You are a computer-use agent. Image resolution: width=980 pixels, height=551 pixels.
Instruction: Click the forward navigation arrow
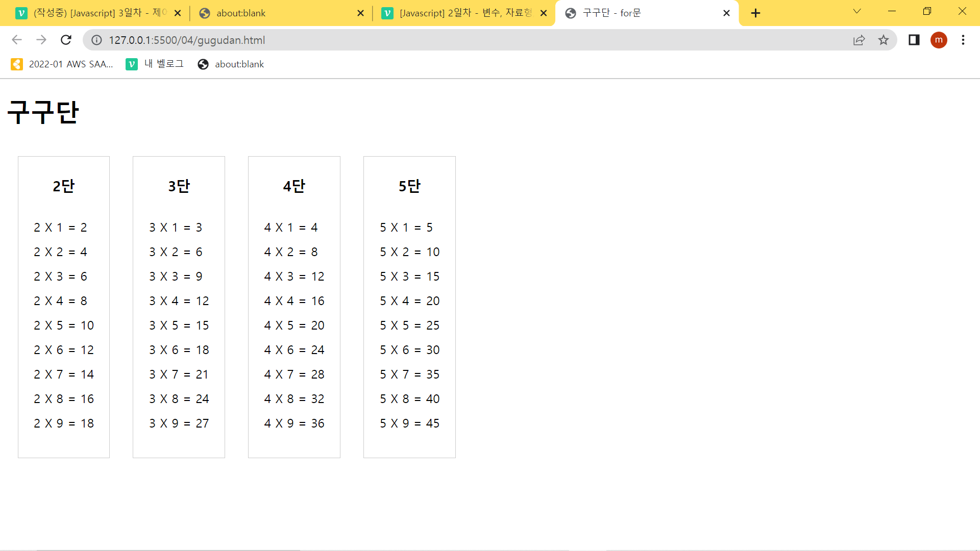pos(41,40)
